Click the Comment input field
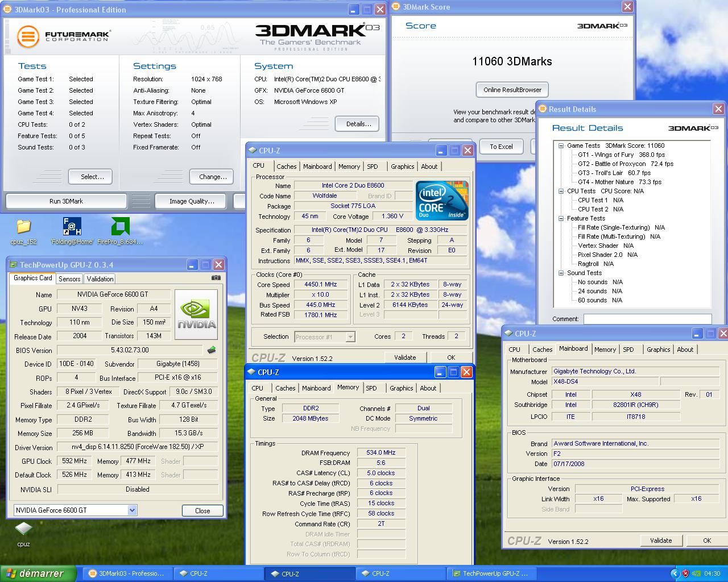 pos(647,319)
